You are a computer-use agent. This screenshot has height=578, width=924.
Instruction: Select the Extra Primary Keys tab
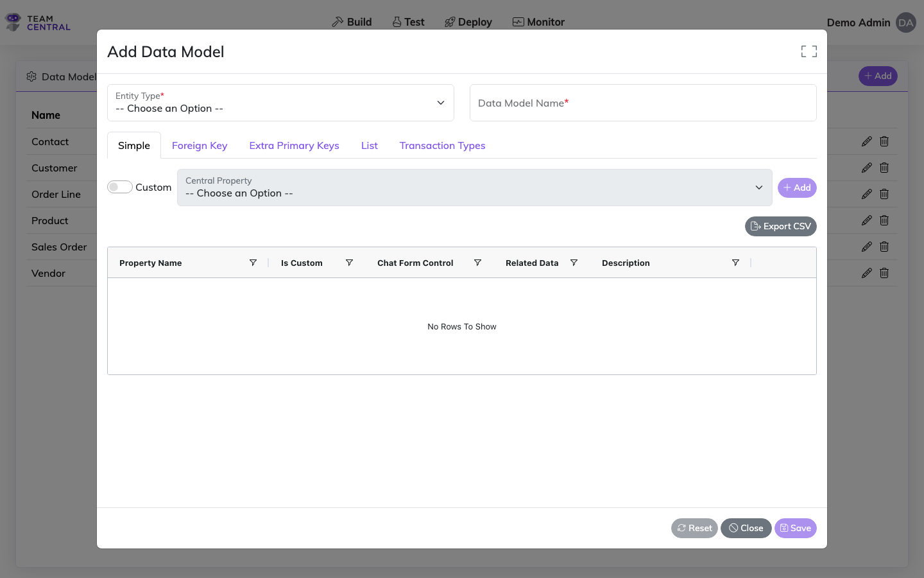(x=294, y=145)
